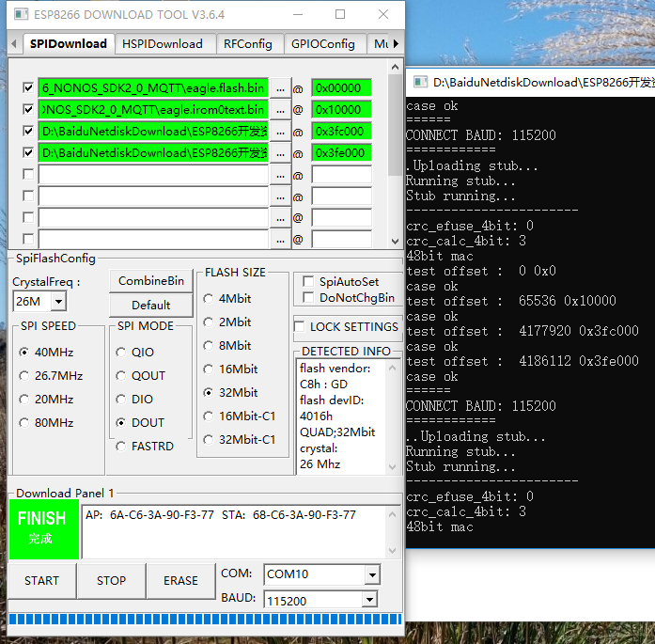
Task: Choose QOUT SPI mode
Action: tap(120, 376)
